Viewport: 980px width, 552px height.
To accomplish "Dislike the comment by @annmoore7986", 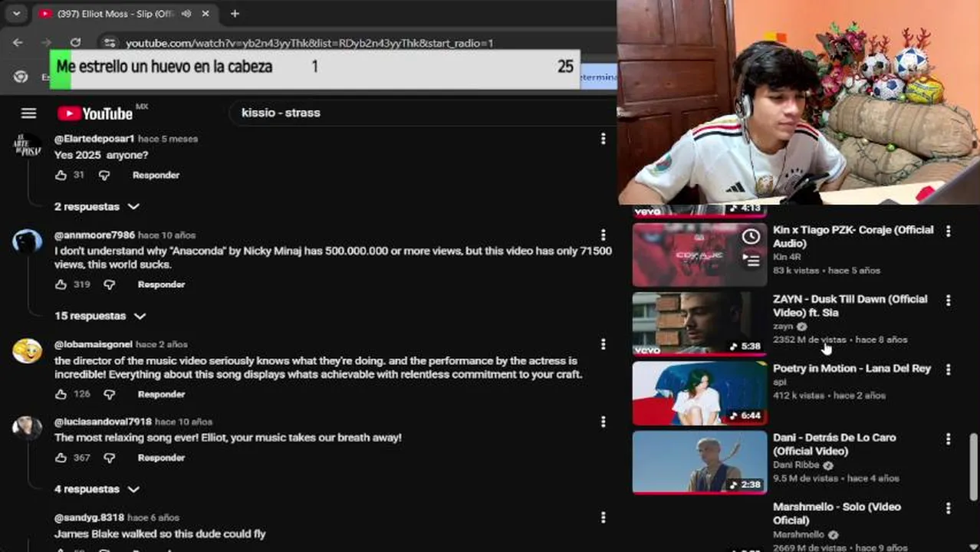I will [109, 284].
